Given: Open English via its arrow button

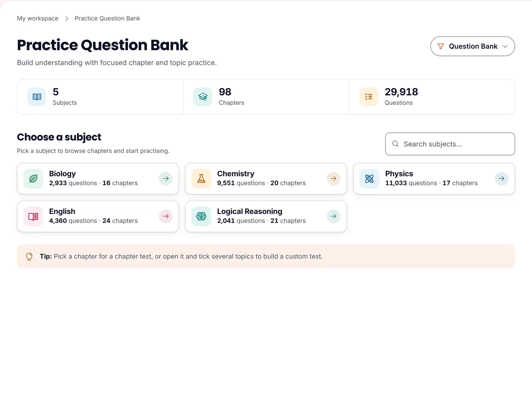Looking at the screenshot, I should (x=166, y=216).
